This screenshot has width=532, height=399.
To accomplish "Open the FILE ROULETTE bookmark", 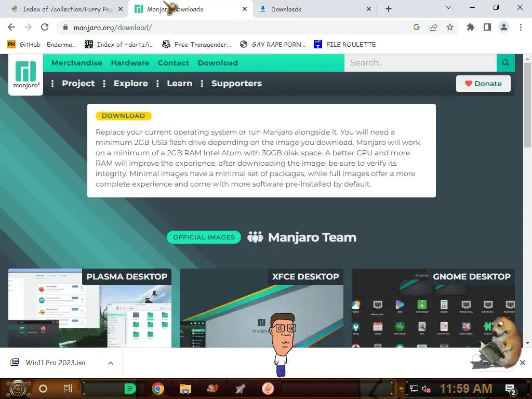I will pyautogui.click(x=345, y=45).
